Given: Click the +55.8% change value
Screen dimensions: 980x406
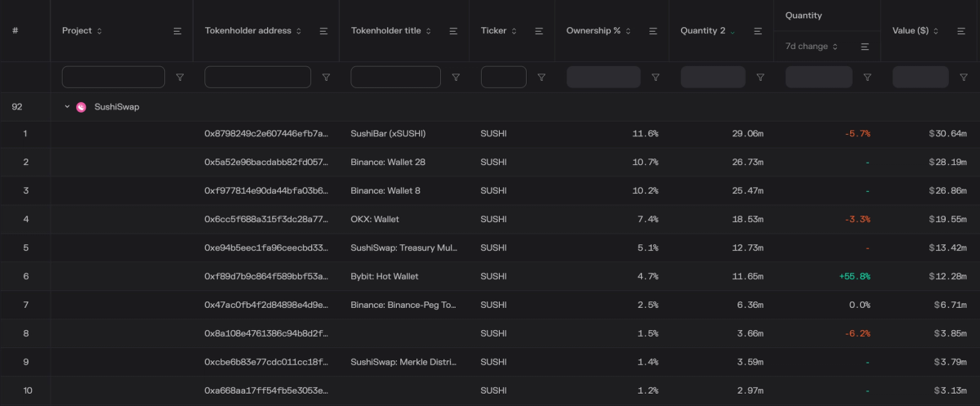Looking at the screenshot, I should coord(854,276).
